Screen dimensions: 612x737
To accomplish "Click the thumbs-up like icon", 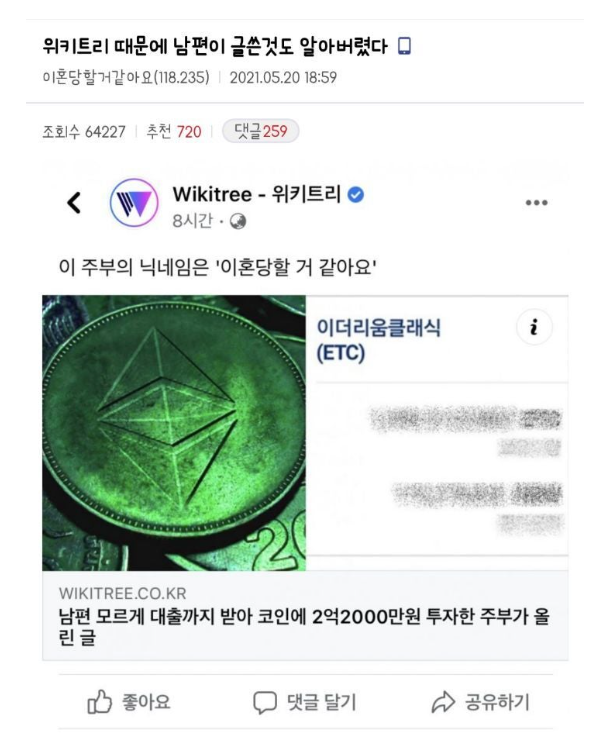I will (x=100, y=702).
